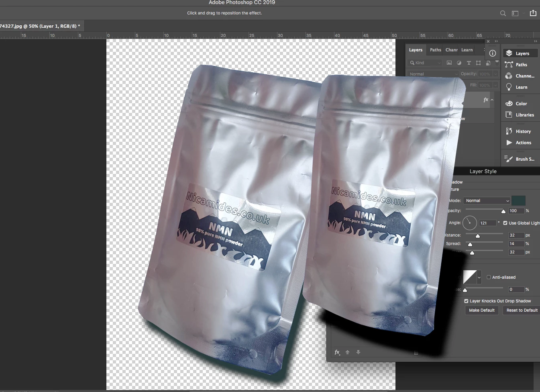Screen dimensions: 540x392
Task: Click the drop shadow Opacity slider handle
Action: point(503,211)
